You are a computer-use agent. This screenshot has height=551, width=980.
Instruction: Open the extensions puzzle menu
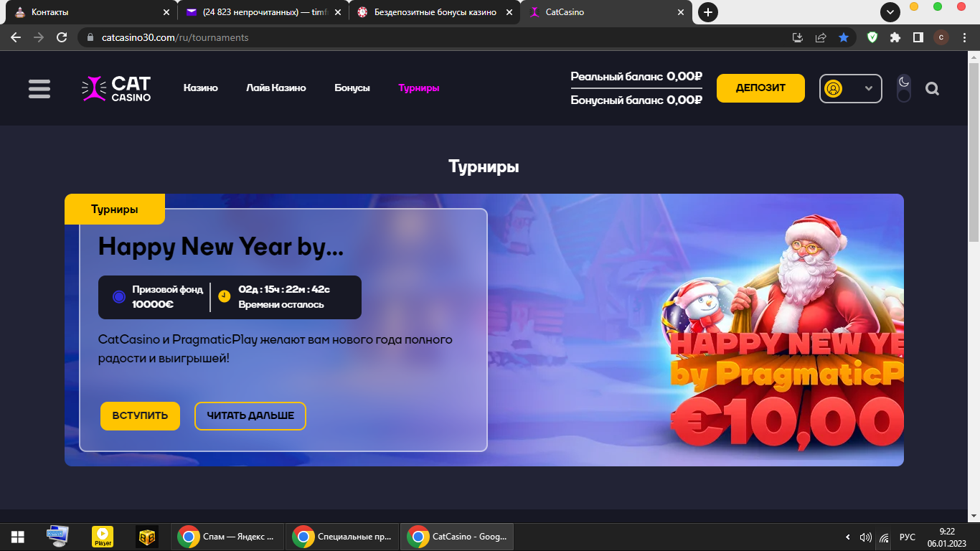click(x=895, y=37)
